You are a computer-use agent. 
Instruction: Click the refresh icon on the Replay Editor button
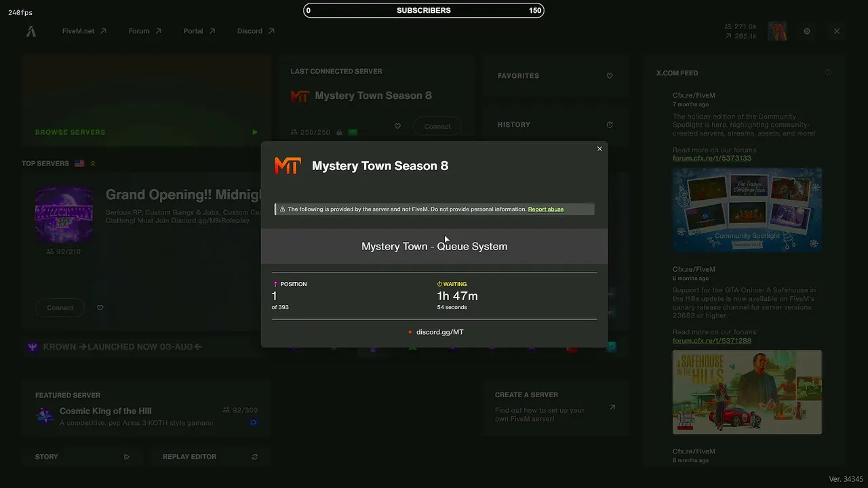(255, 457)
